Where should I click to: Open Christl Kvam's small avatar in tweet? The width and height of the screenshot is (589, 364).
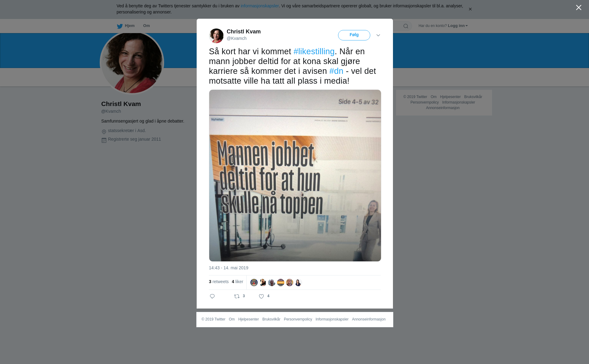[x=216, y=36]
